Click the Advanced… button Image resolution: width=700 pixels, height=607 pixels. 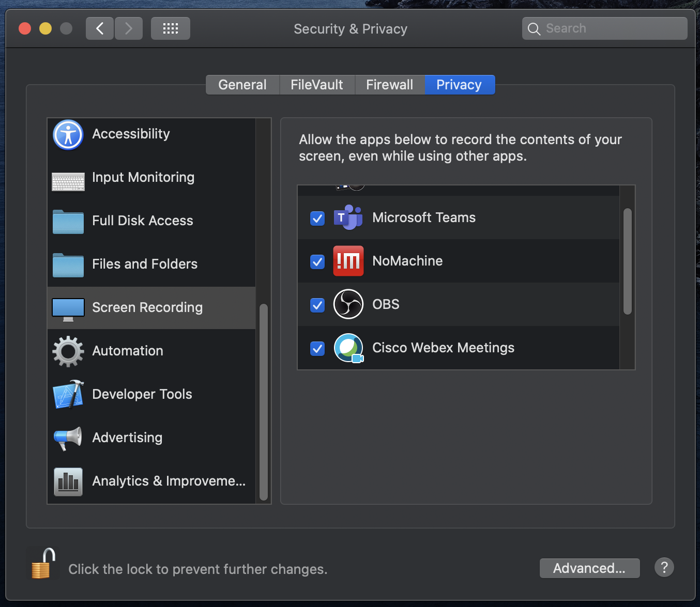(x=589, y=568)
